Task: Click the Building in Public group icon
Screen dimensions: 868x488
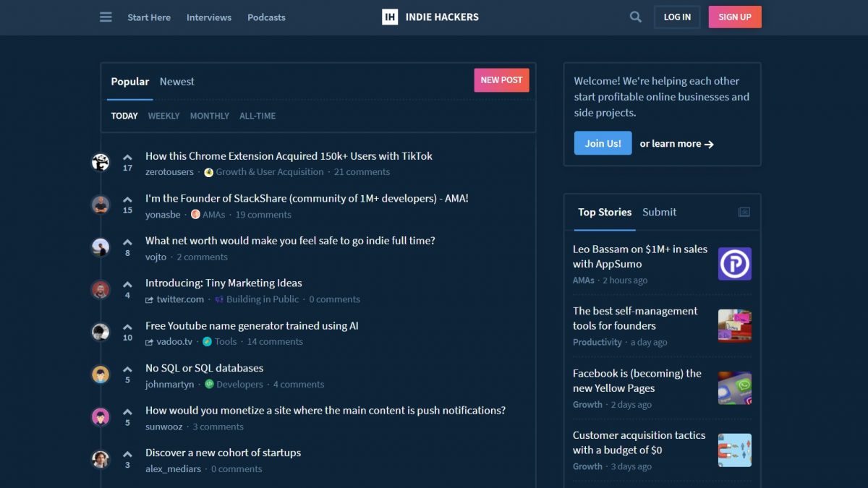Action: pos(219,299)
